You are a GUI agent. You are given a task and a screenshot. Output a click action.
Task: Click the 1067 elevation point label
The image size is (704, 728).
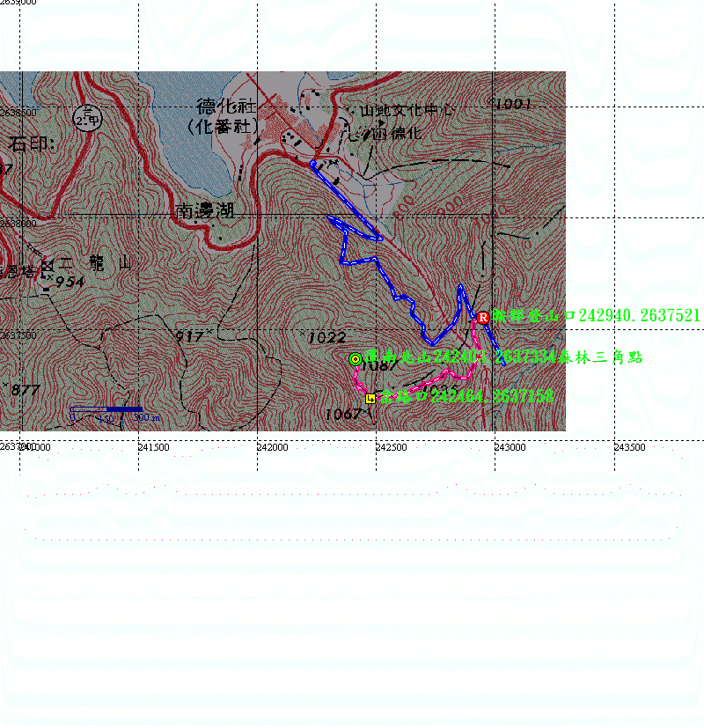coord(342,414)
